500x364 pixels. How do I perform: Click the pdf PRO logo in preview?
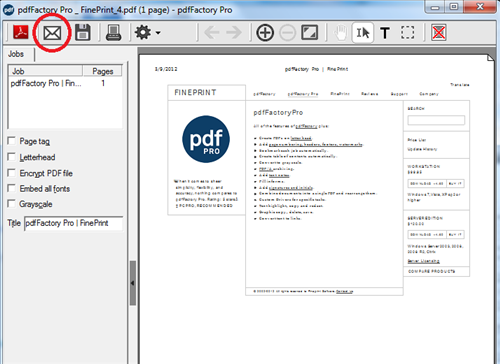(x=206, y=139)
